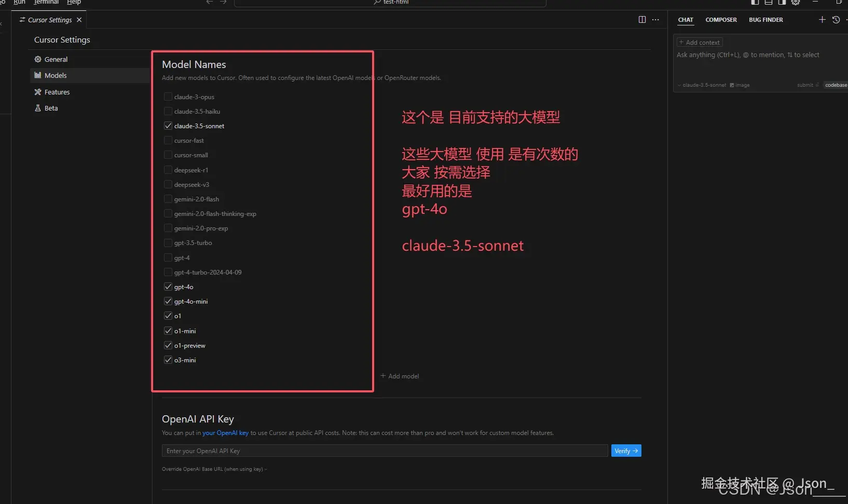Viewport: 848px width, 504px height.
Task: Start a new chat with plus icon
Action: tap(822, 20)
